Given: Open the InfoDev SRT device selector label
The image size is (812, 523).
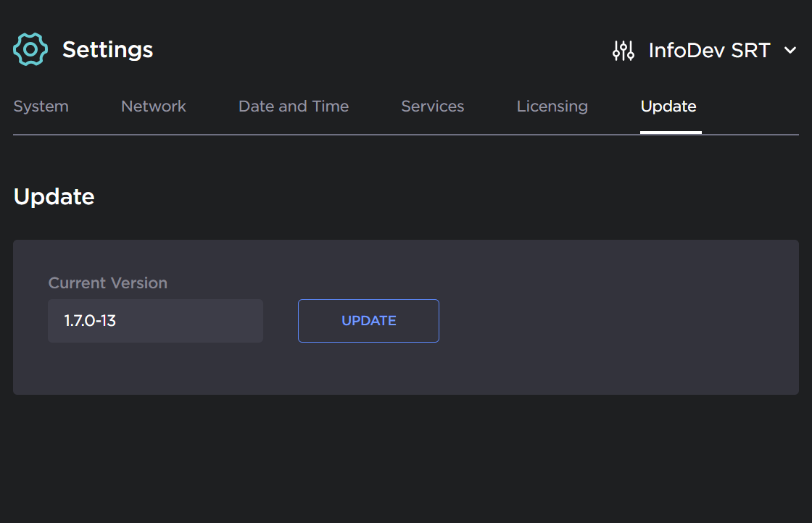Looking at the screenshot, I should pos(709,50).
